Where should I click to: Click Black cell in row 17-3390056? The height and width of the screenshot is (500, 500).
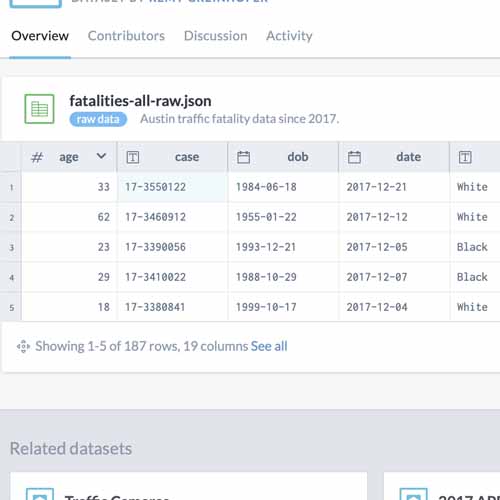coord(475,247)
